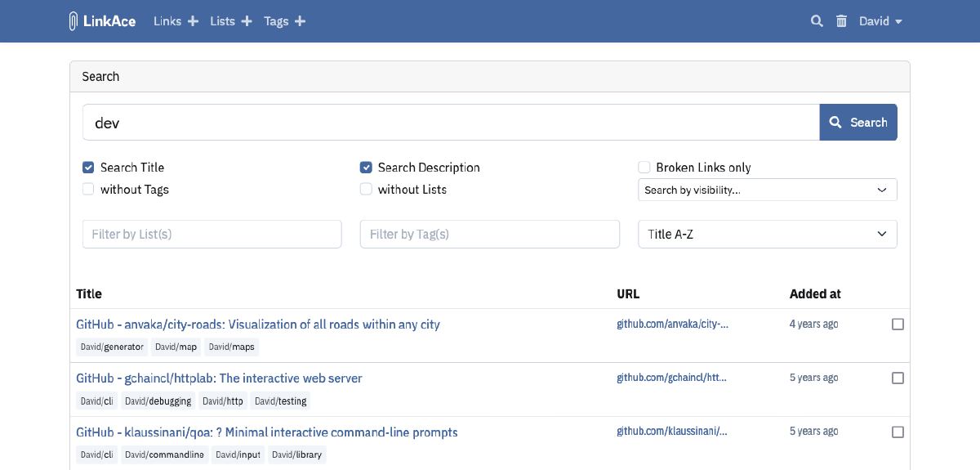Open search via navbar magnifier icon
980x470 pixels.
point(817,21)
